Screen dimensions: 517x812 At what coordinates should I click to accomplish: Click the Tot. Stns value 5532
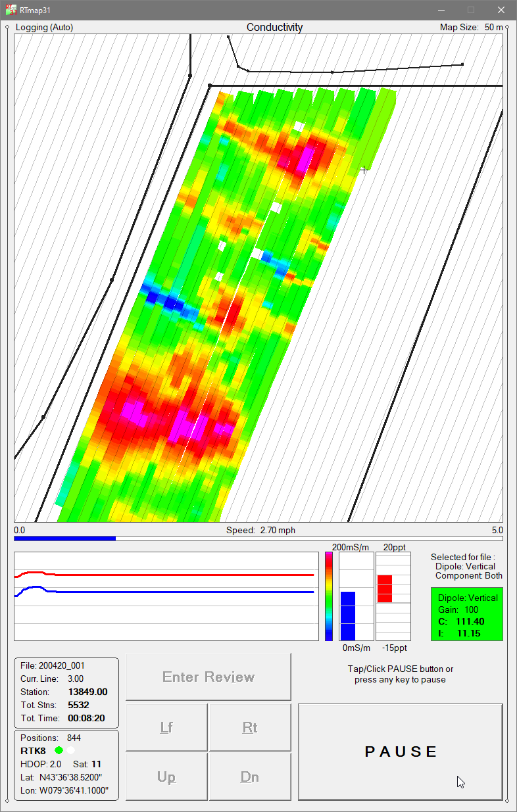(x=79, y=705)
